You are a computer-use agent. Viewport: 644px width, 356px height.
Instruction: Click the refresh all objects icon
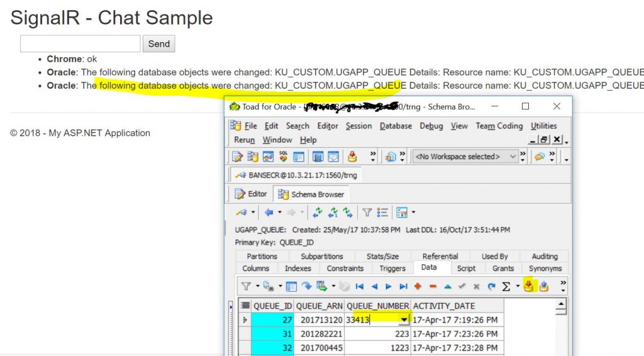point(317,213)
